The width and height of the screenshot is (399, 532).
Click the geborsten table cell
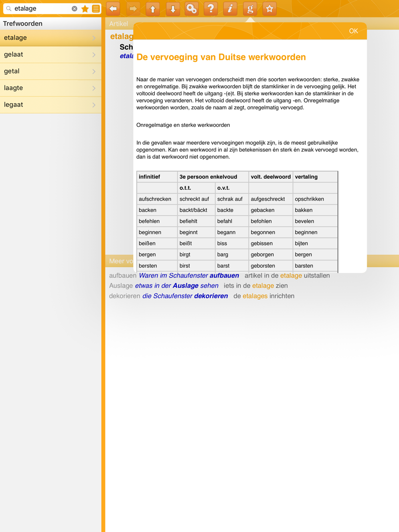pyautogui.click(x=271, y=266)
